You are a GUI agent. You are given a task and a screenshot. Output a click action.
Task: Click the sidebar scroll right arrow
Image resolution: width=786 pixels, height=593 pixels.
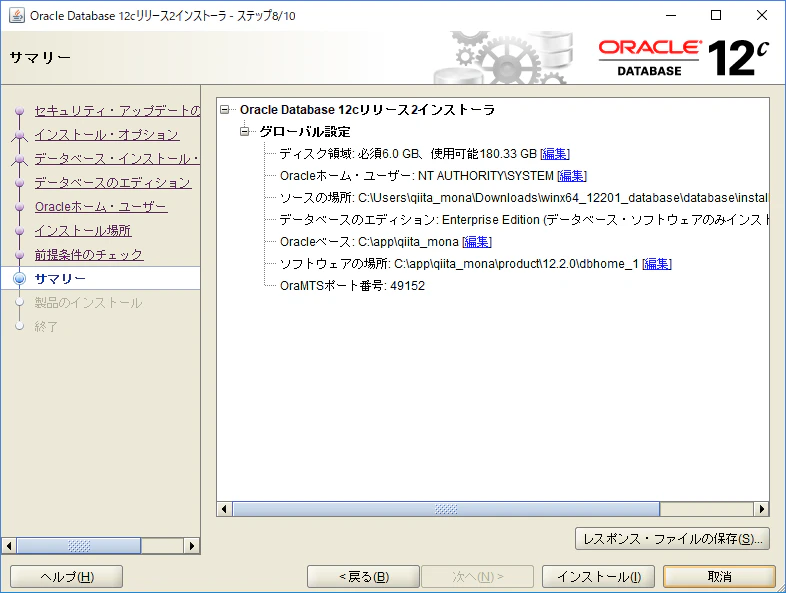click(191, 546)
